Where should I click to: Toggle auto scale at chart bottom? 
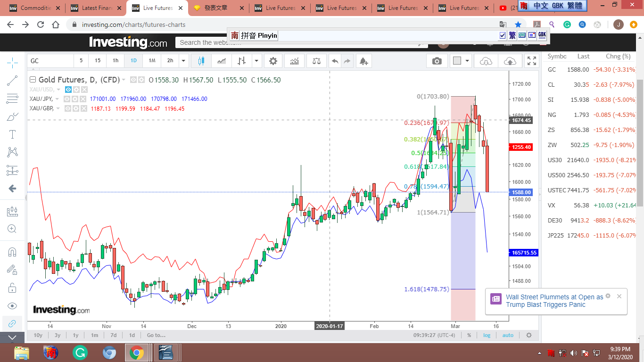[508, 335]
